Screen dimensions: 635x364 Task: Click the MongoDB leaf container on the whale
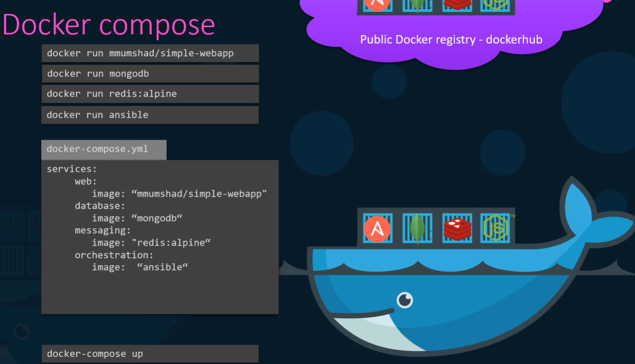click(x=417, y=228)
